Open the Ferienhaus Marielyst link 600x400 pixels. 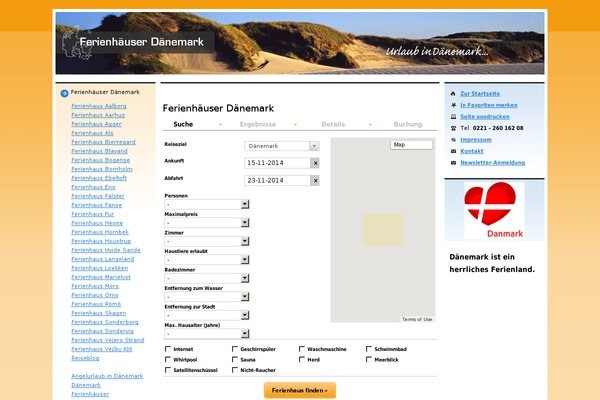tap(101, 277)
